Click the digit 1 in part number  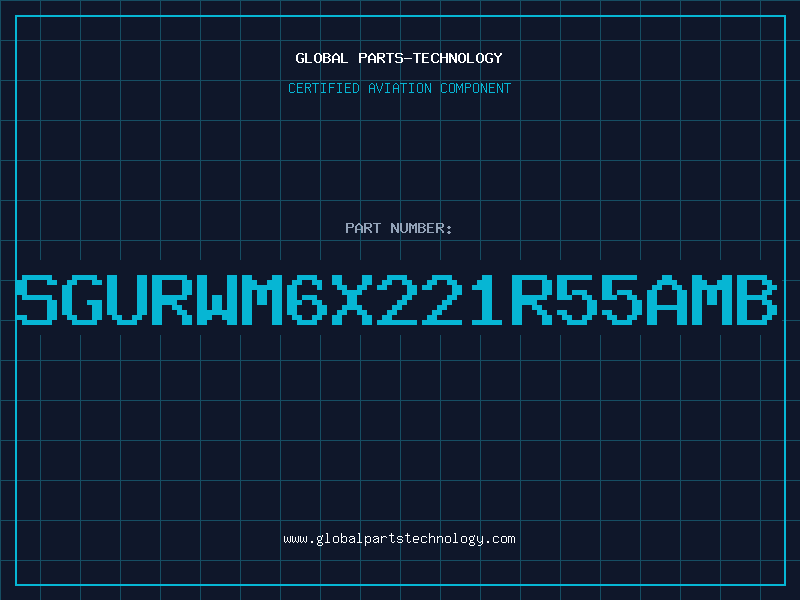487,300
